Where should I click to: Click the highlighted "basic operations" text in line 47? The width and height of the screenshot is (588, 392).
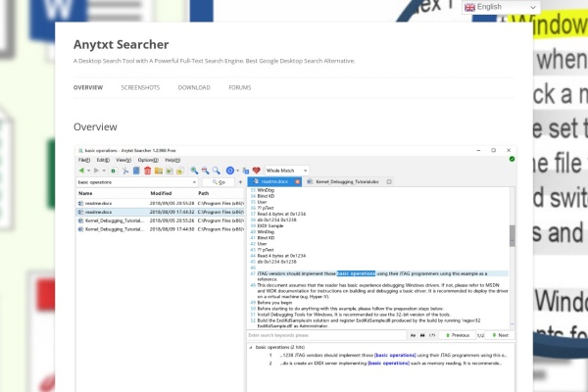pos(356,273)
